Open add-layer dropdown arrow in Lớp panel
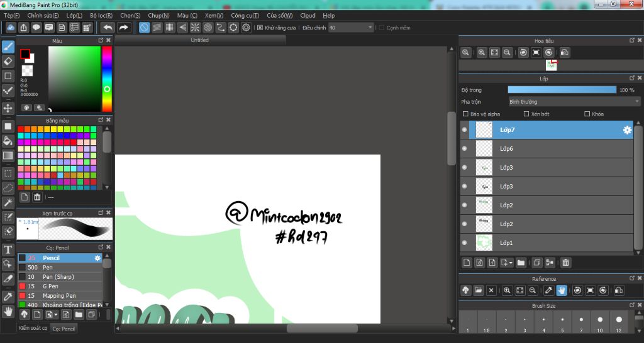644x343 pixels. pos(511,263)
